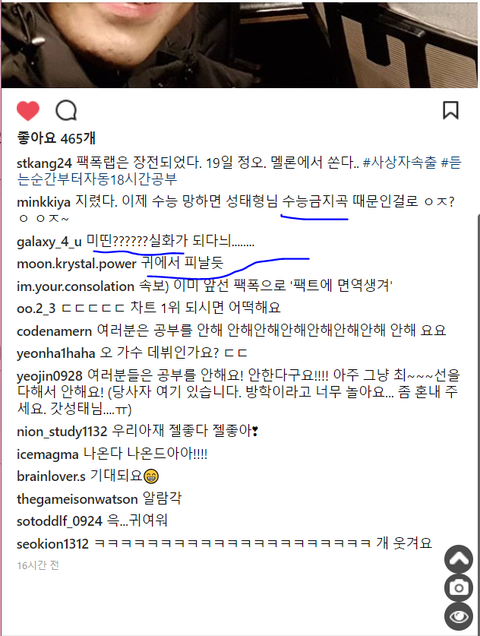Click the post photo at top

tap(239, 44)
